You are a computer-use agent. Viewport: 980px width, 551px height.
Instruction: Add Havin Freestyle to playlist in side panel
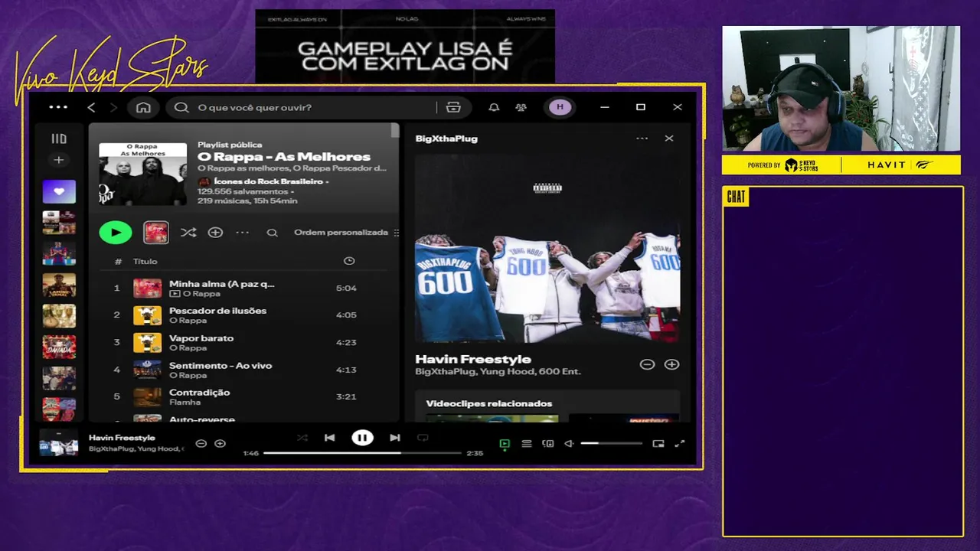(x=671, y=364)
